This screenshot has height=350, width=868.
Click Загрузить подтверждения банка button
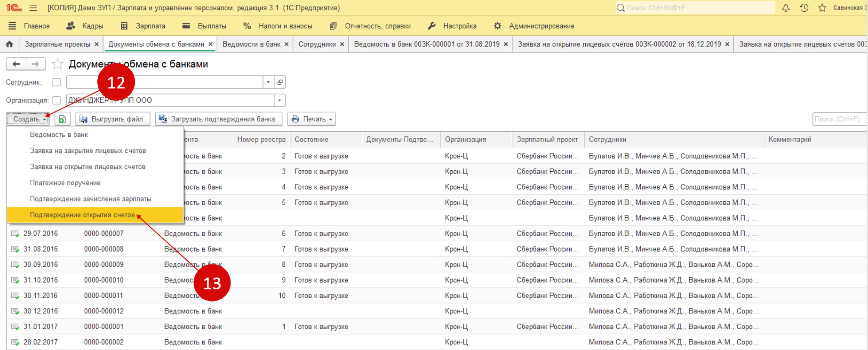pyautogui.click(x=218, y=119)
